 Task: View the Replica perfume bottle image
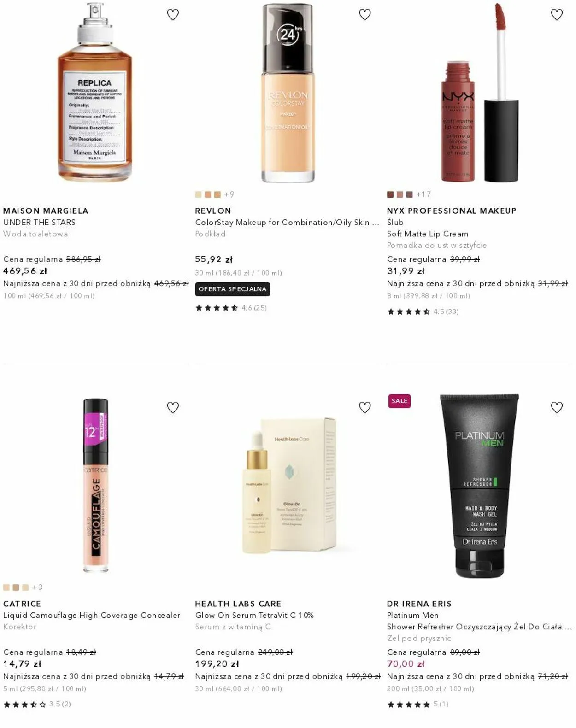point(95,92)
